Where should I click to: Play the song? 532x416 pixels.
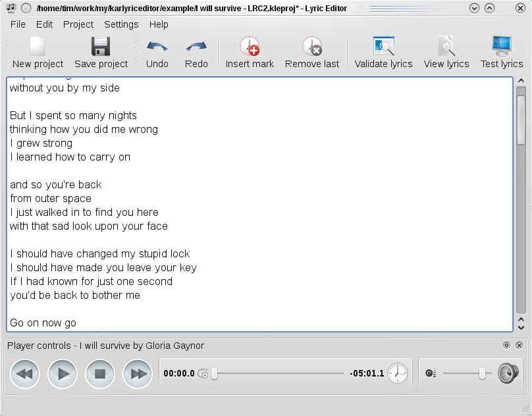click(63, 374)
